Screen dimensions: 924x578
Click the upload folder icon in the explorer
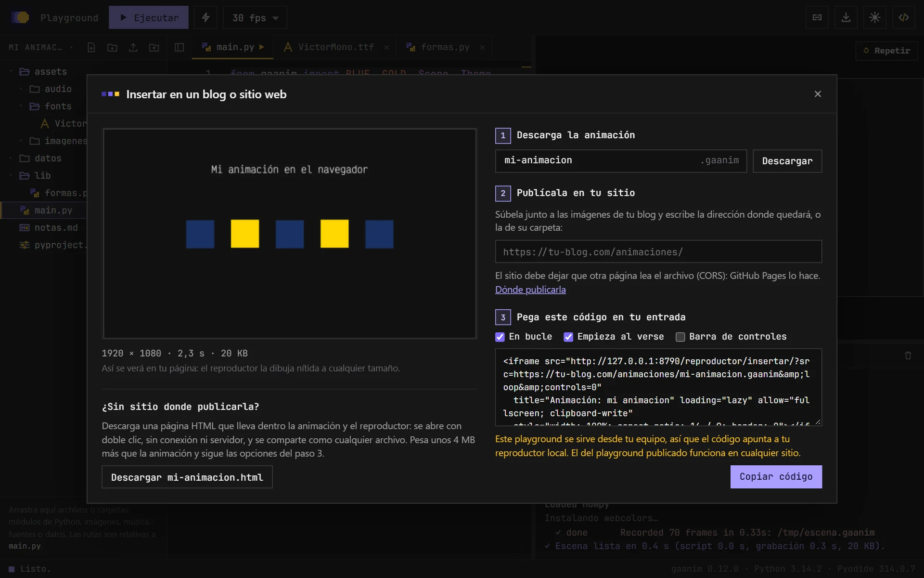[x=154, y=47]
